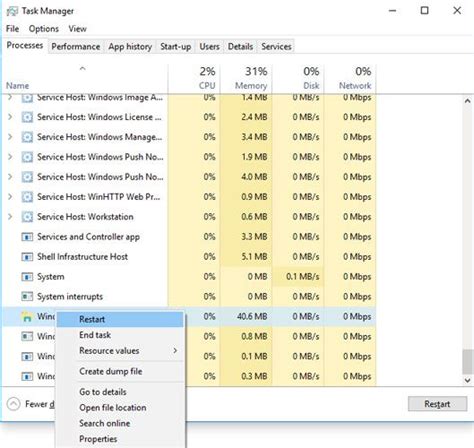474x448 pixels.
Task: Switch to the Users tab
Action: [x=209, y=46]
